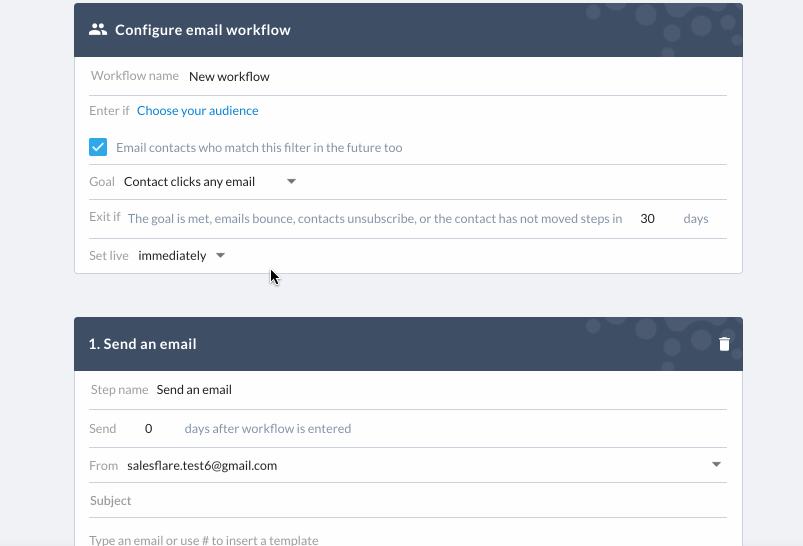
Task: Click days after workflow is entered text
Action: (x=268, y=429)
